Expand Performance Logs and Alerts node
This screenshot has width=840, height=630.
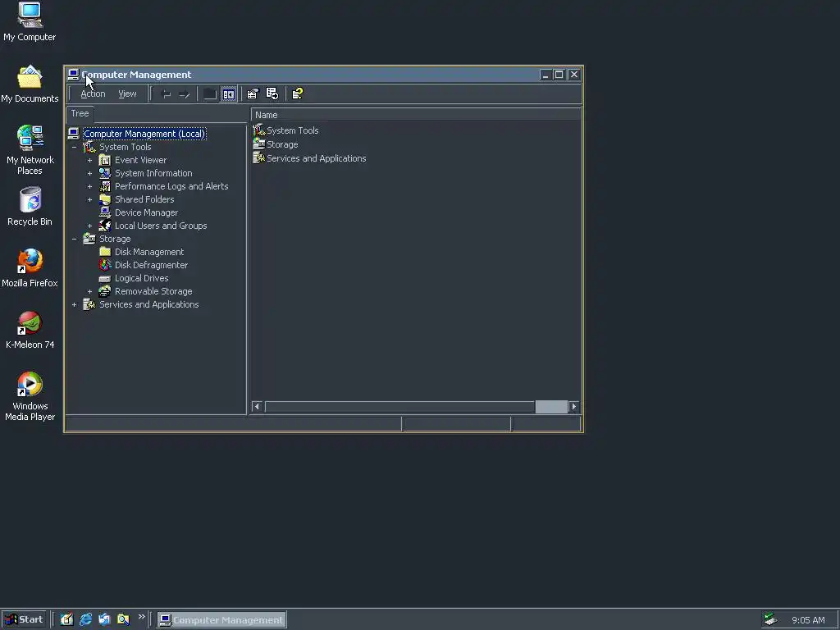(x=90, y=186)
